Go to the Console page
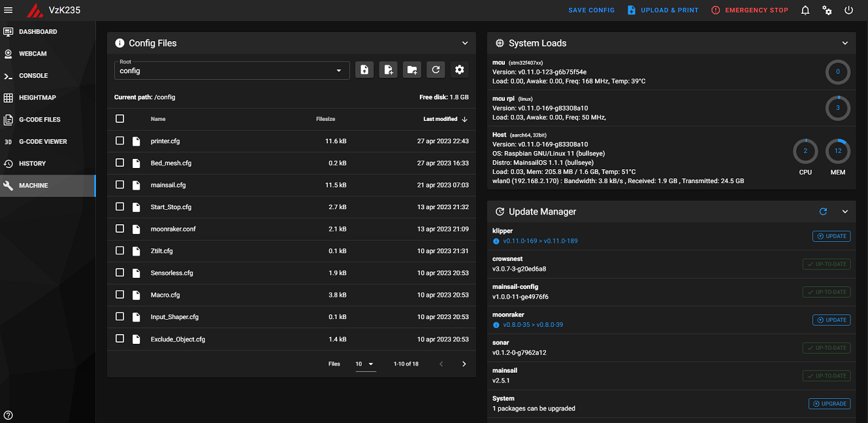868x423 pixels. pyautogui.click(x=33, y=76)
